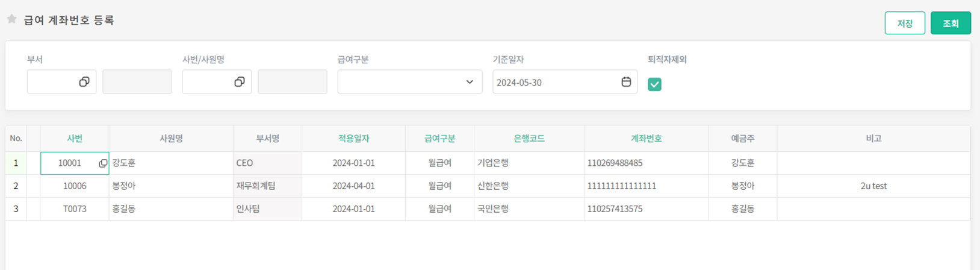Click the 은행코드 column header
Image resolution: width=980 pixels, height=270 pixels.
coord(529,139)
